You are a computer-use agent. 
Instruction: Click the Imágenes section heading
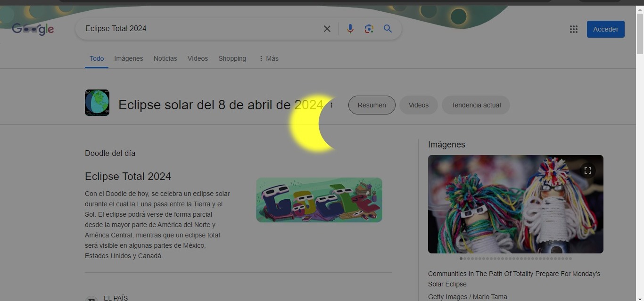coord(446,145)
